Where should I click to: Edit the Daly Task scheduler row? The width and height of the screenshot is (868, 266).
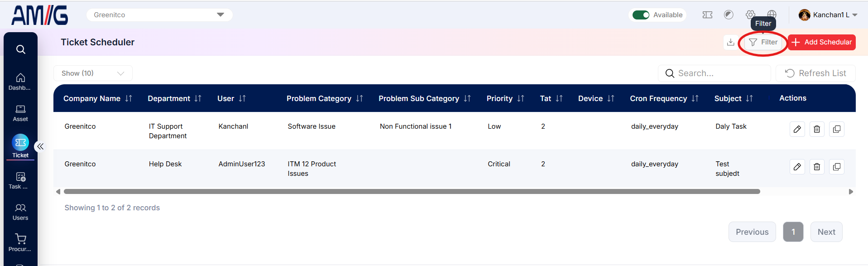pos(797,129)
